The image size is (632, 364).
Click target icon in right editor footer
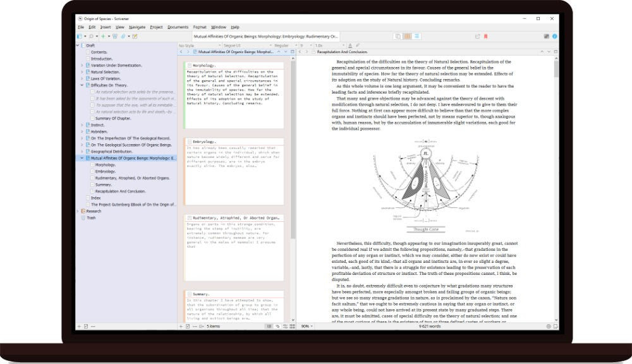pos(549,327)
